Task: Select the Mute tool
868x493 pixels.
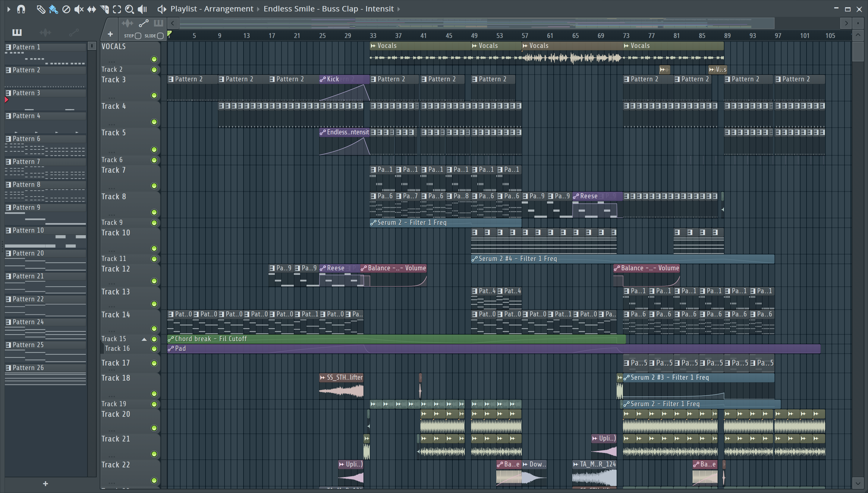Action: click(79, 9)
